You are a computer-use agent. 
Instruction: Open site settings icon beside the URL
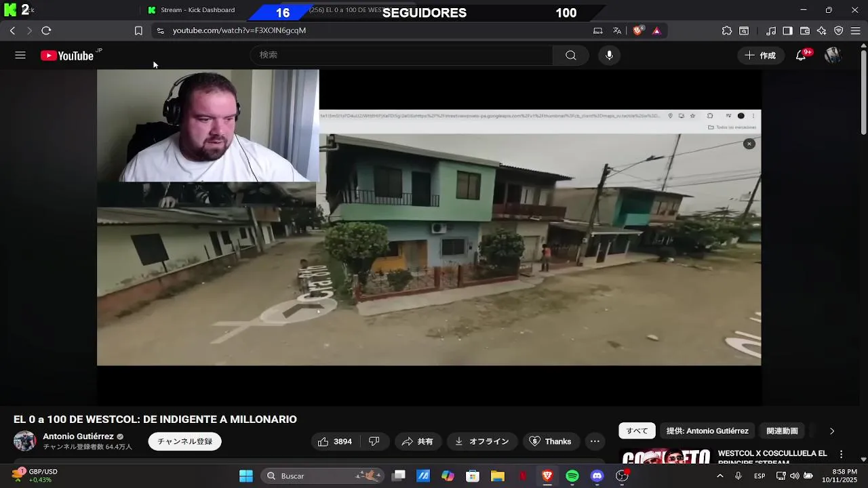tap(160, 30)
